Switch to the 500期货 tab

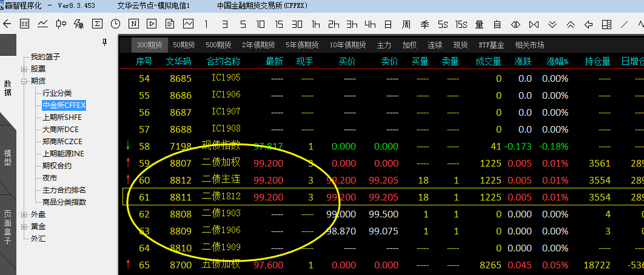[218, 45]
